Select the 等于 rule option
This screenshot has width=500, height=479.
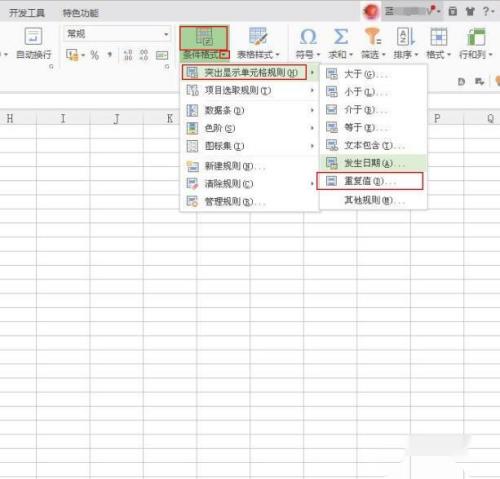click(373, 127)
